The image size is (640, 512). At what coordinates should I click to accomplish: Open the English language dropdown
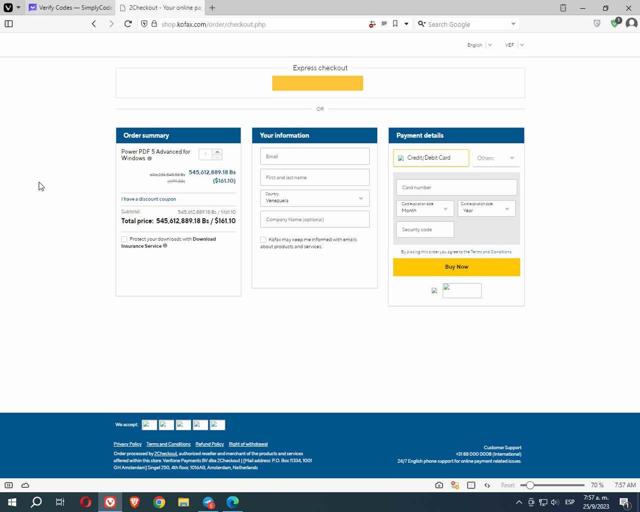coord(479,45)
